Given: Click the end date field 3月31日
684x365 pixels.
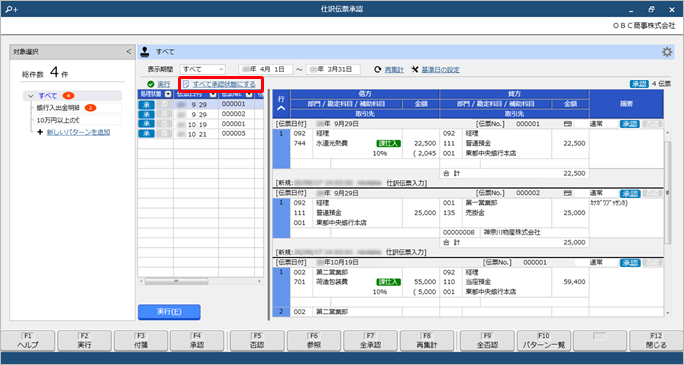Looking at the screenshot, I should (333, 70).
